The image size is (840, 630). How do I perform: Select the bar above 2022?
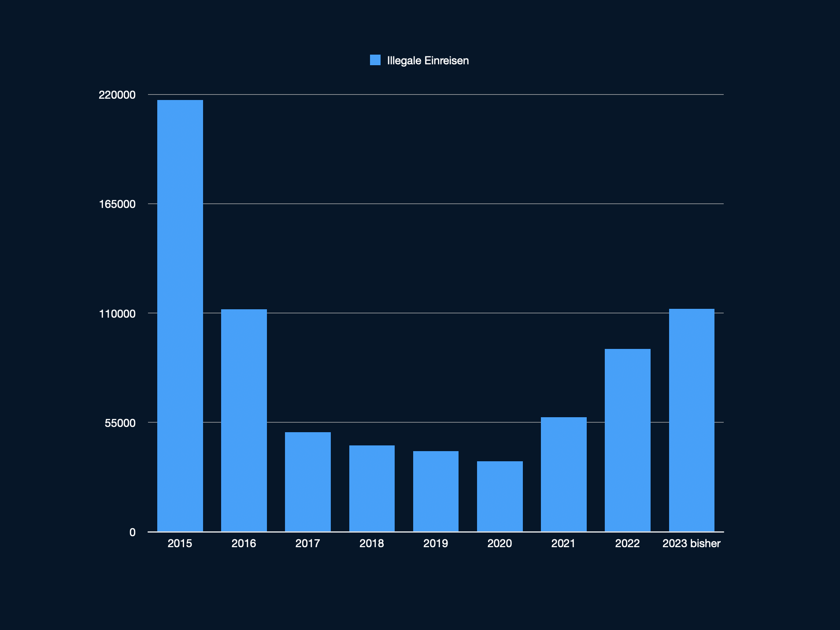point(627,440)
